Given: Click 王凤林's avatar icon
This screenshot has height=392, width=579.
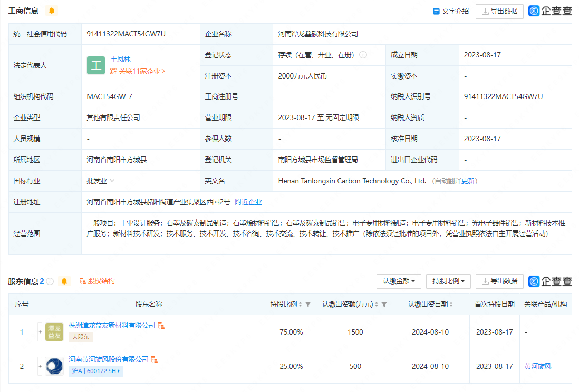Looking at the screenshot, I should pyautogui.click(x=96, y=65).
